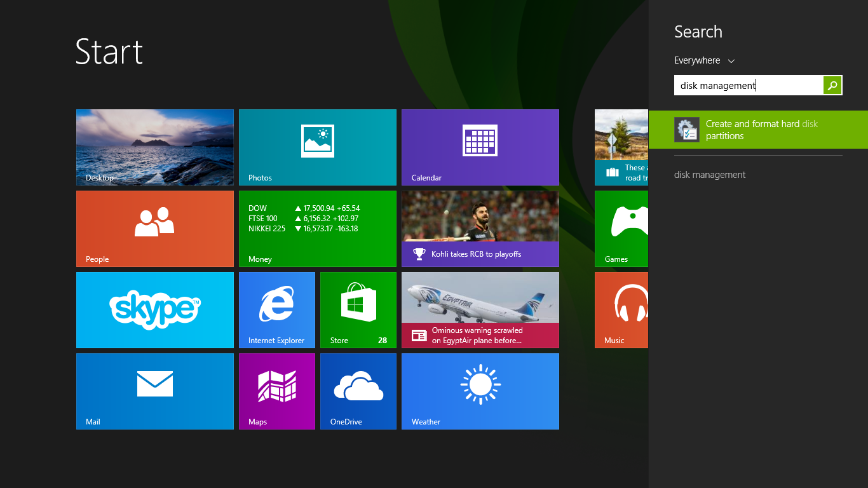Open the EgyptAir news story tile

480,310
